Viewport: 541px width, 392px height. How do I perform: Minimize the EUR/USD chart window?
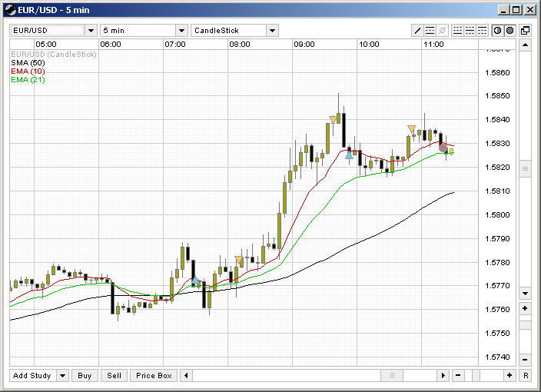tap(504, 10)
